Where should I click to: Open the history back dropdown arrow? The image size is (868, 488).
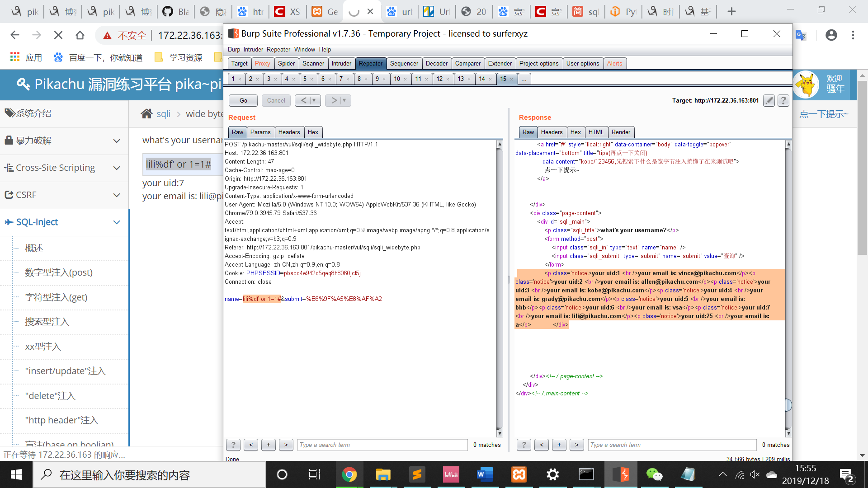pyautogui.click(x=314, y=100)
